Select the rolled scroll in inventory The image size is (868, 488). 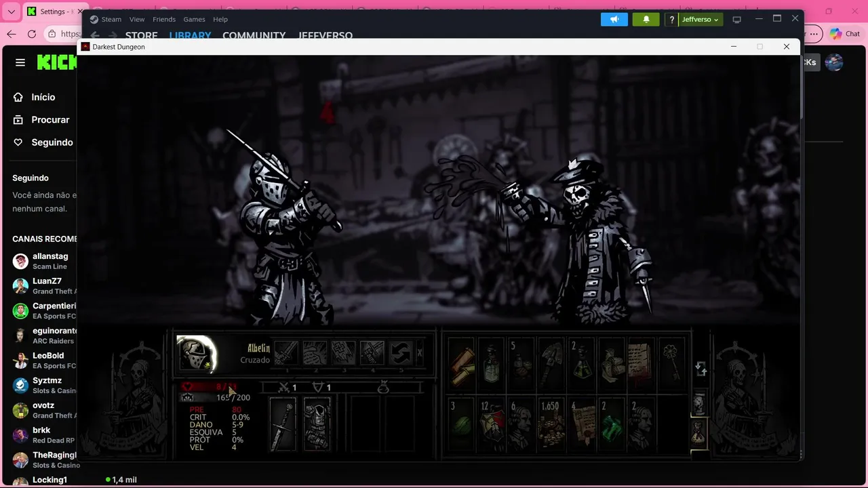click(462, 365)
